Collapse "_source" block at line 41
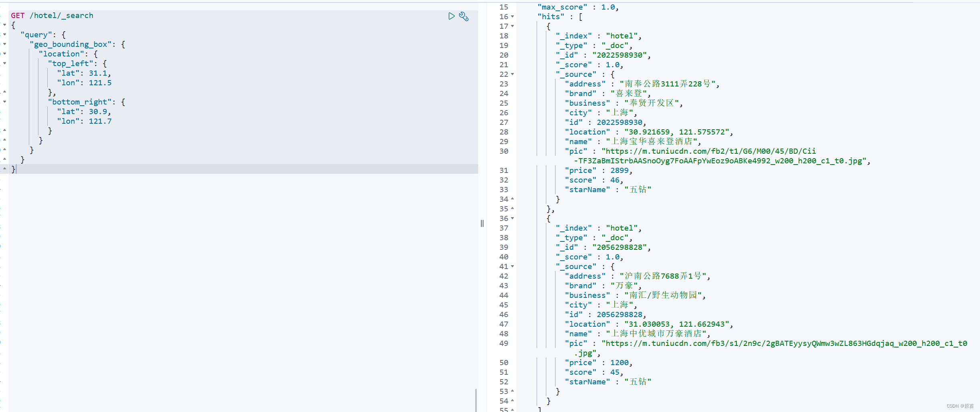 pos(512,267)
